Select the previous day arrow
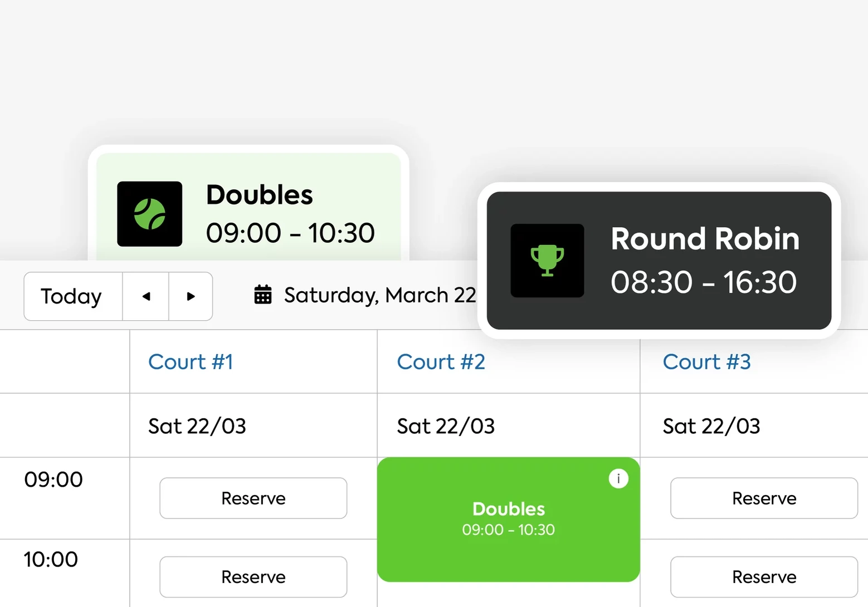 click(x=145, y=296)
